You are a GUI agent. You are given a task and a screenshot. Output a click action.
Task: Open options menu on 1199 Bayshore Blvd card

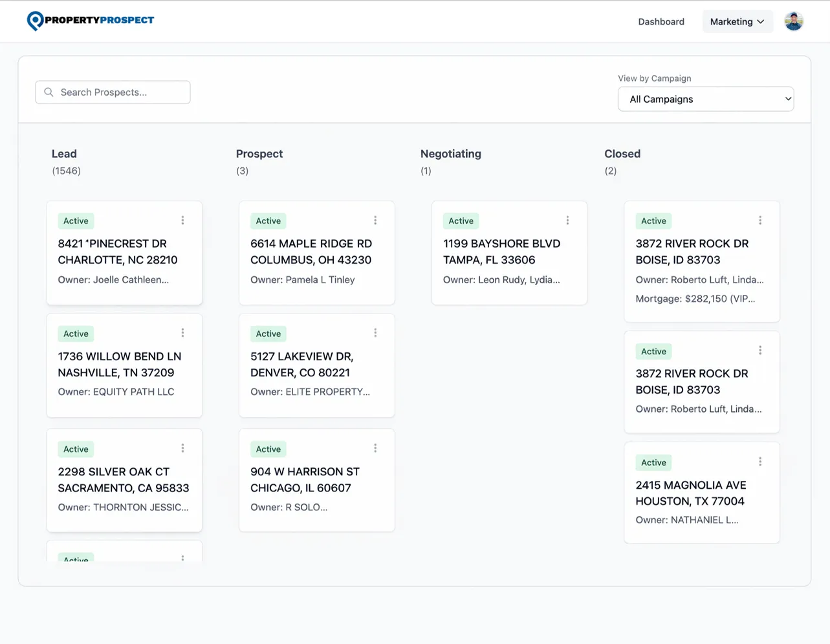pyautogui.click(x=567, y=220)
